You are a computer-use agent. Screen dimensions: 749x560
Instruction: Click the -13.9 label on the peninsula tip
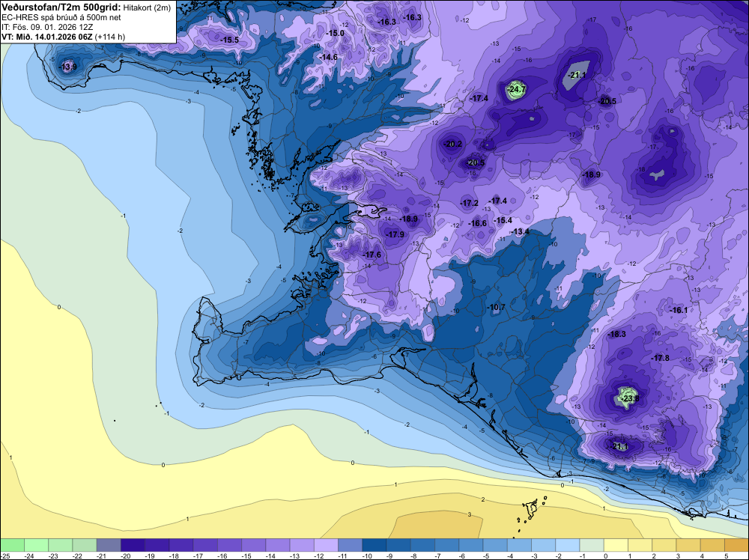point(68,67)
